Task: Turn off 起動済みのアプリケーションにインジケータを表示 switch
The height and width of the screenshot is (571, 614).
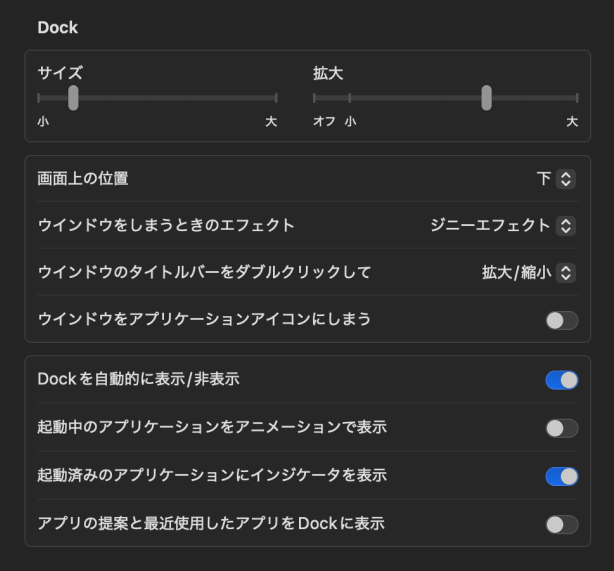Action: tap(562, 477)
